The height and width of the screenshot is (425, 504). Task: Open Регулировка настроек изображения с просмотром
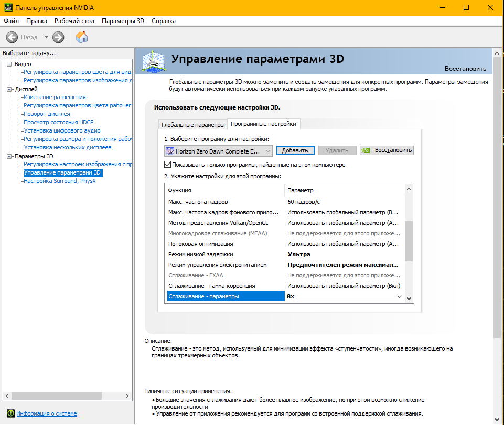tap(78, 164)
